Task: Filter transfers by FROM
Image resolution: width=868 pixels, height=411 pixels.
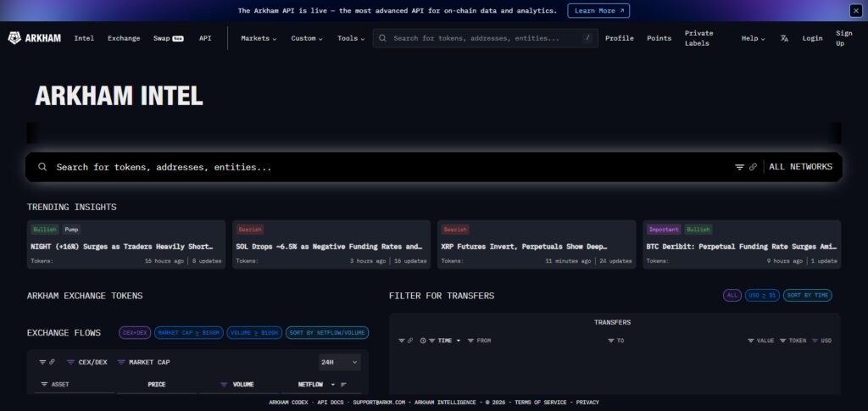Action: click(470, 341)
